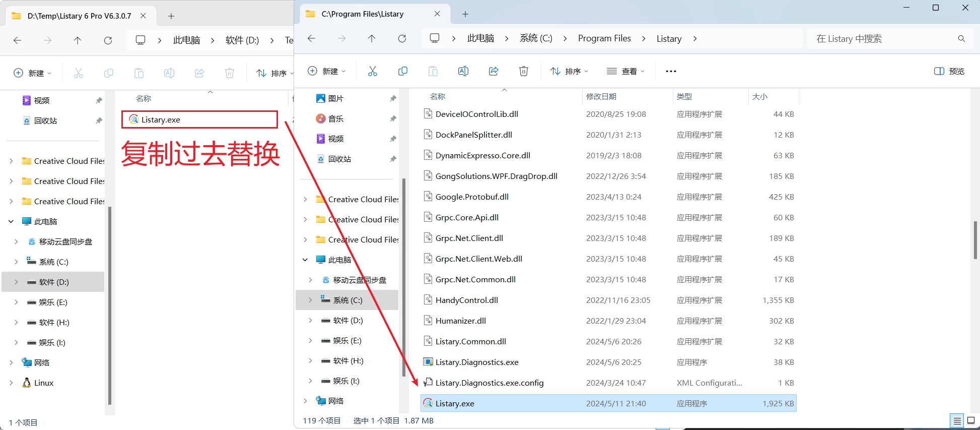Open 新建 dropdown in Listary window
The width and height of the screenshot is (980, 430).
327,71
